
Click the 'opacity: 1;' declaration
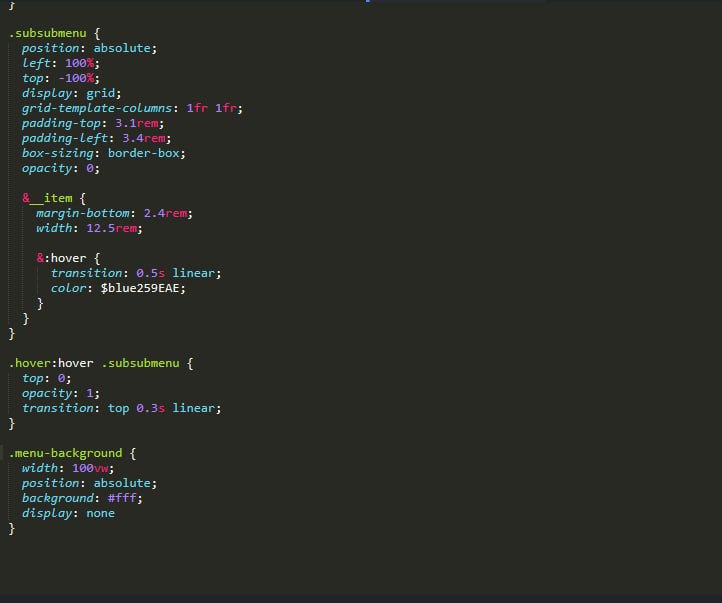point(61,393)
